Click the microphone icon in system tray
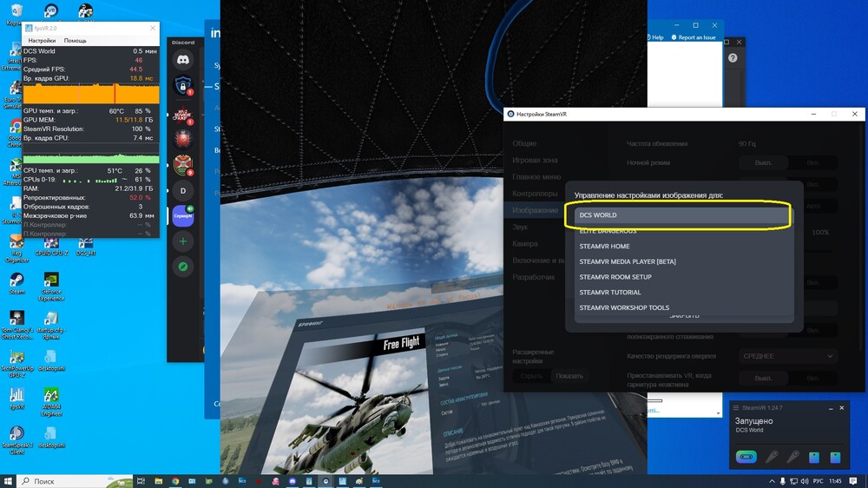This screenshot has width=868, height=488. 782,481
